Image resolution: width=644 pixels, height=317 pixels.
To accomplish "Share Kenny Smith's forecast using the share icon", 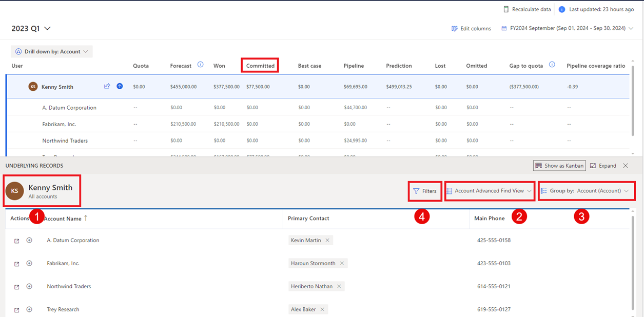I will point(107,86).
